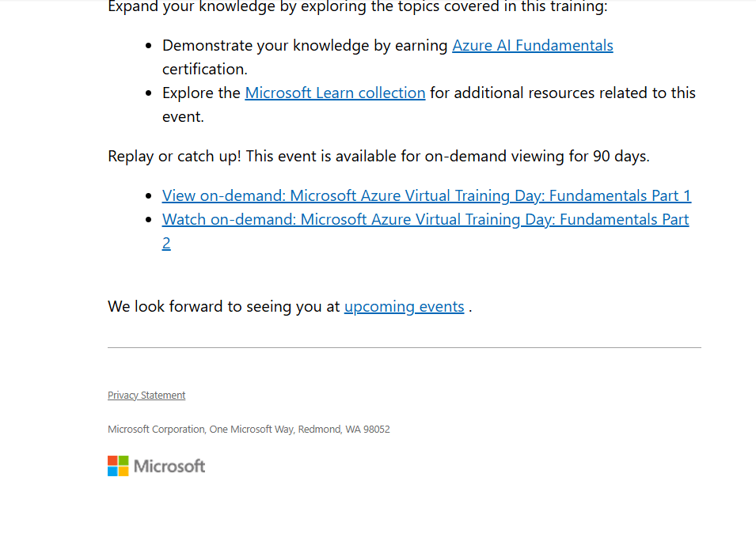
Task: Click the Microsoft four-color squares logo
Action: (118, 466)
